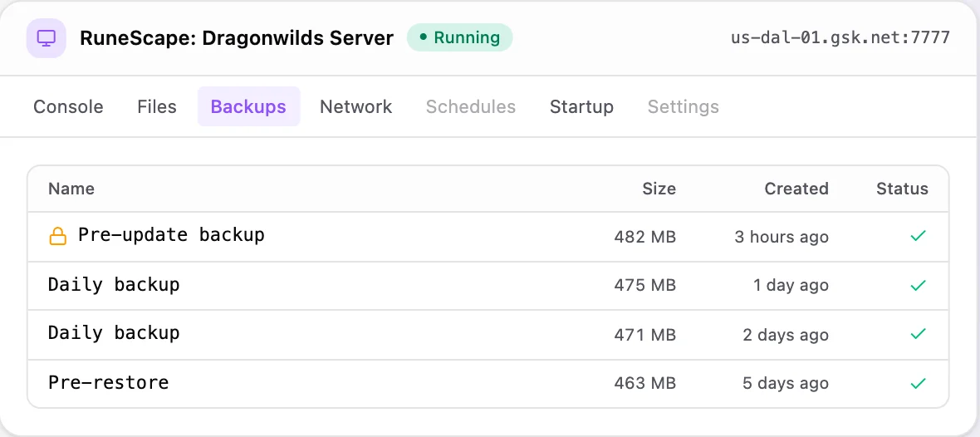Viewport: 980px width, 437px height.
Task: Select the Backups tab
Action: coord(249,107)
